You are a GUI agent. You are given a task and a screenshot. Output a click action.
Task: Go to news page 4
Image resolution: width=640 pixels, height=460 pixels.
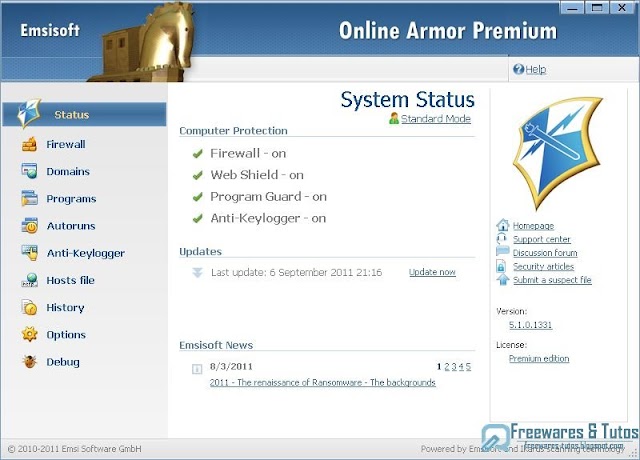click(461, 367)
